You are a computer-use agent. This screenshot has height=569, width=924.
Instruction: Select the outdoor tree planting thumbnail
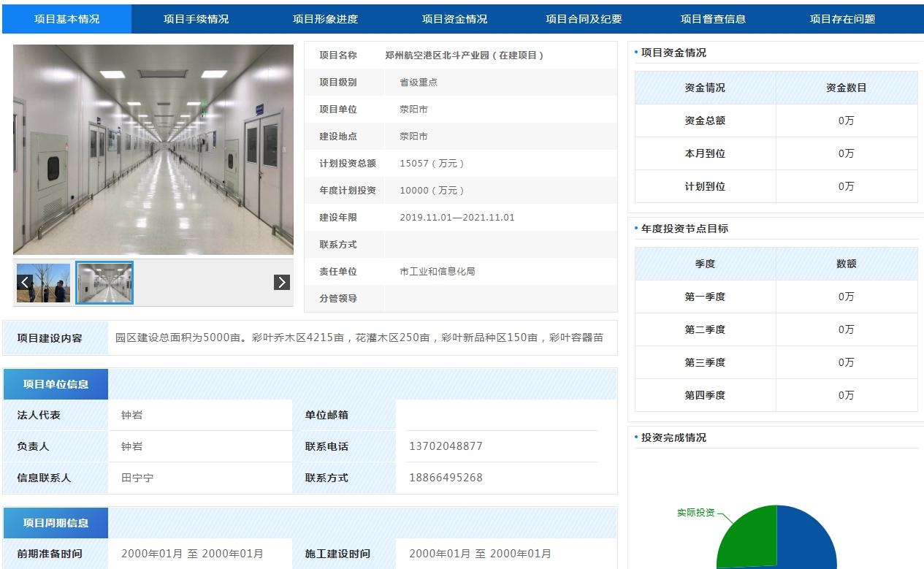point(44,283)
